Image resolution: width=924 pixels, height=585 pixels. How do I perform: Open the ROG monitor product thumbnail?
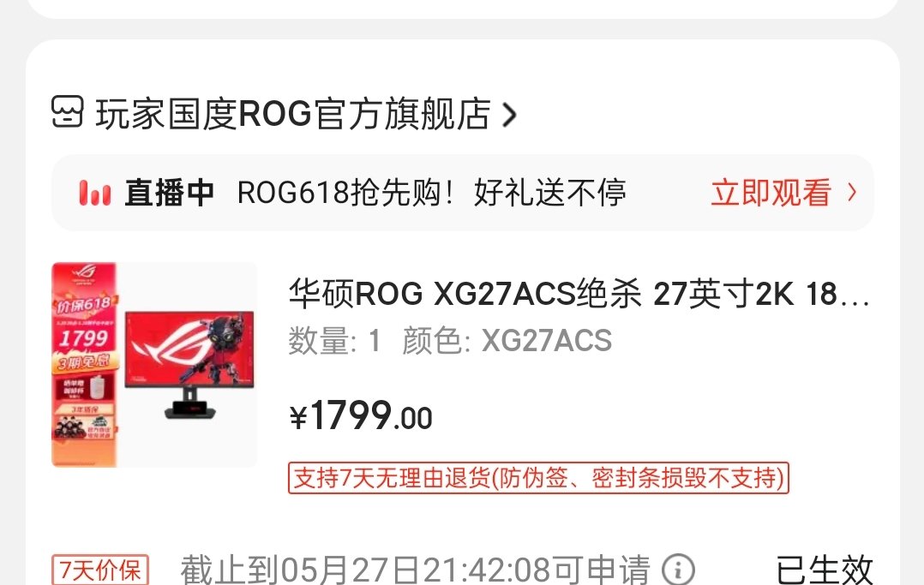tap(154, 365)
